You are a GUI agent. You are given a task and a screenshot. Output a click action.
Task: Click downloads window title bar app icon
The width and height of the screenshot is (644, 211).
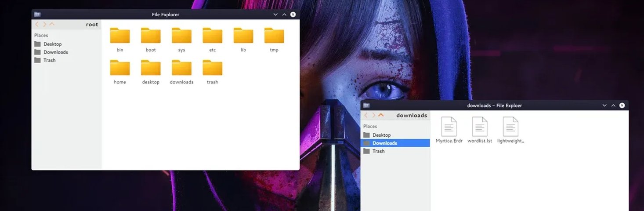click(x=366, y=105)
